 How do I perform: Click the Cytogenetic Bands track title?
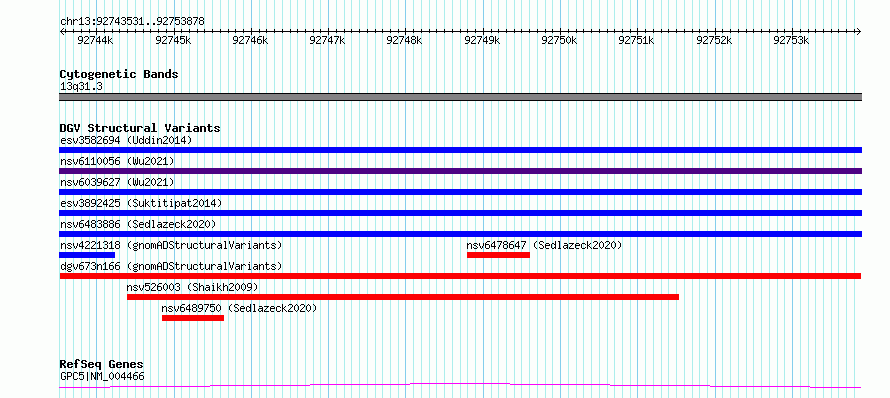(119, 74)
